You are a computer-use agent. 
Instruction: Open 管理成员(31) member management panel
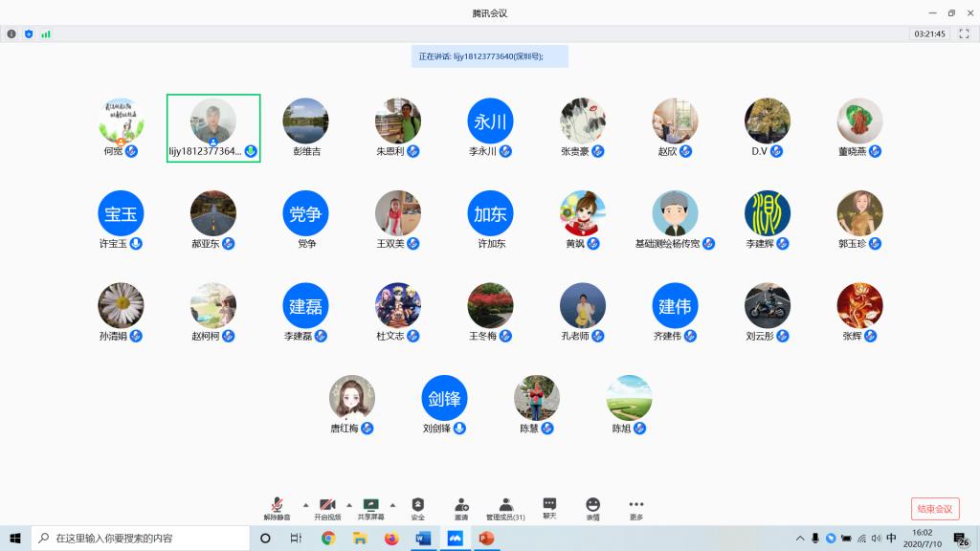pyautogui.click(x=505, y=507)
